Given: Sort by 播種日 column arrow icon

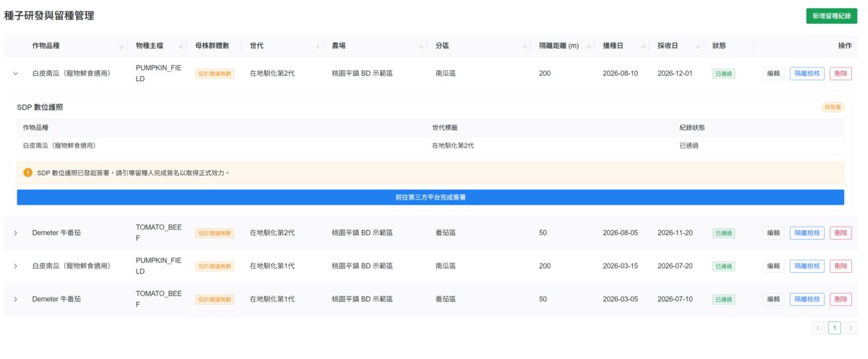Looking at the screenshot, I should [642, 46].
